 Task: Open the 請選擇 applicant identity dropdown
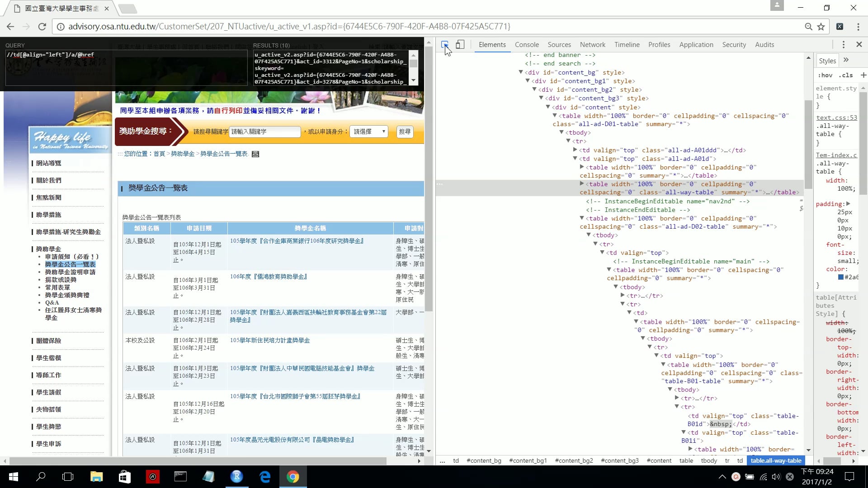point(369,131)
